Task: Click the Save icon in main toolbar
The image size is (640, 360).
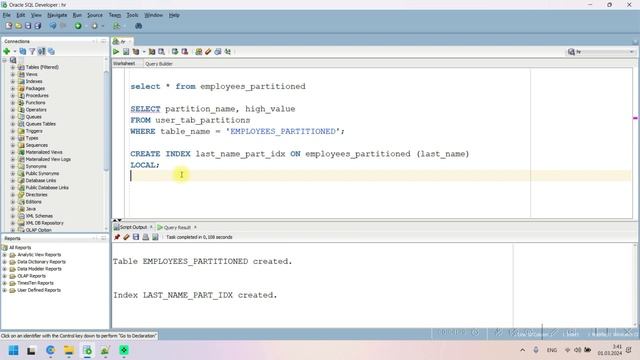Action: 28,26
